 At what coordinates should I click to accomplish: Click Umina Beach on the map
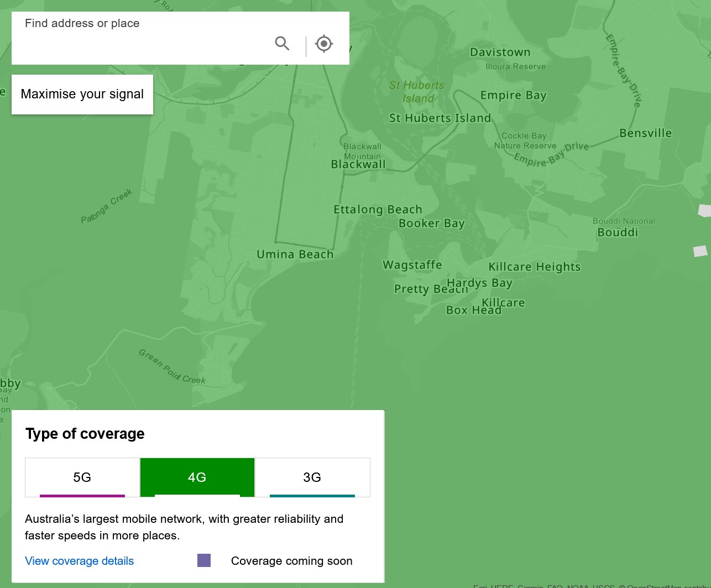pyautogui.click(x=295, y=254)
